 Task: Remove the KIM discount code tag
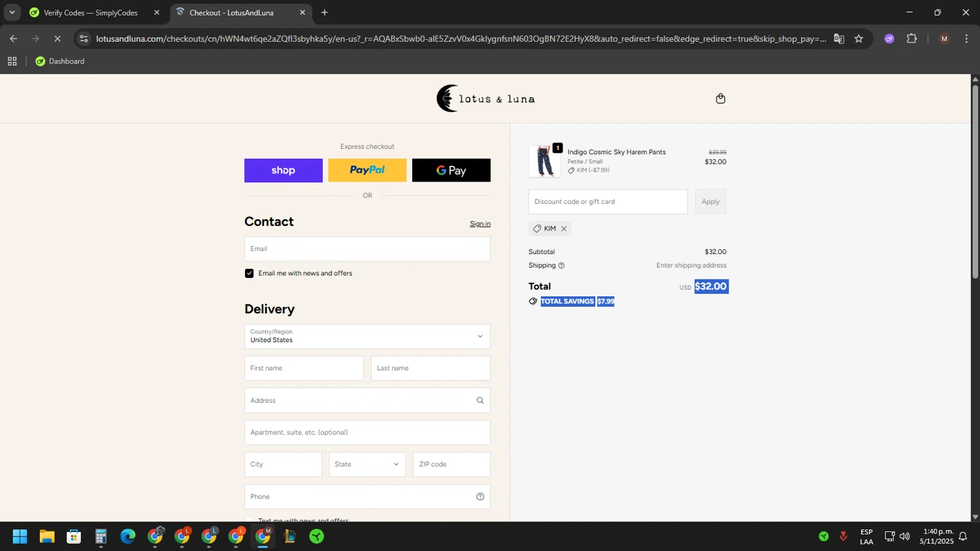pos(564,228)
